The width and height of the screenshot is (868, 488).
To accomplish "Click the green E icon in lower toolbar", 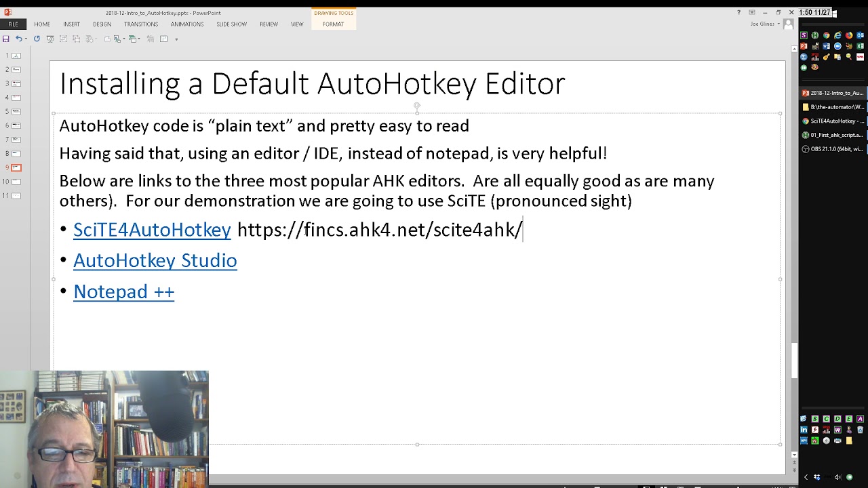I will tap(849, 419).
